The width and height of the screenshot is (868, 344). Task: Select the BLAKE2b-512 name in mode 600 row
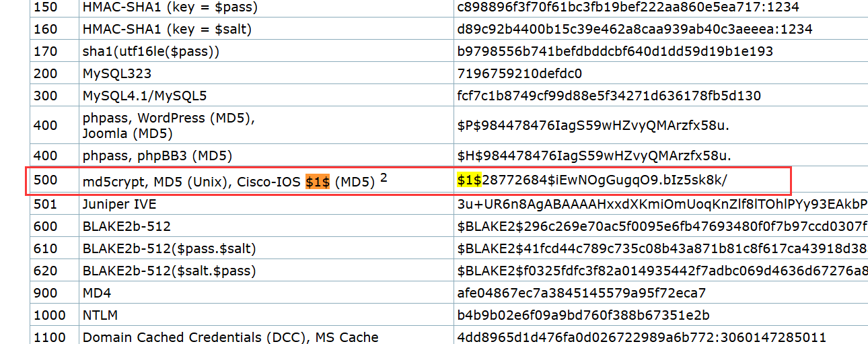[126, 226]
